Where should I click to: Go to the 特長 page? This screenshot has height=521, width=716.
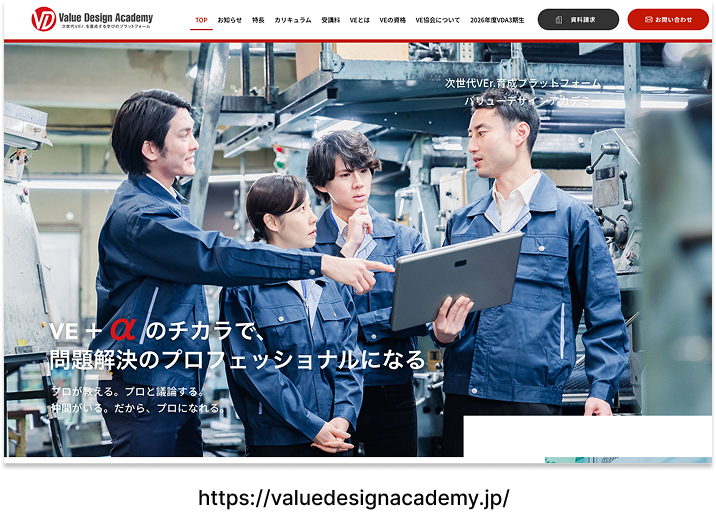258,20
